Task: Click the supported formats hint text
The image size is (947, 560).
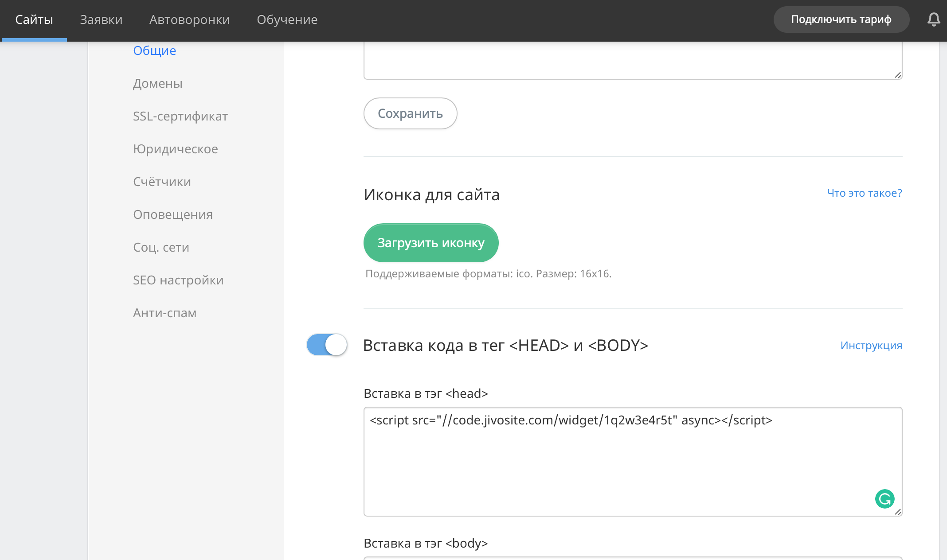Action: point(488,274)
